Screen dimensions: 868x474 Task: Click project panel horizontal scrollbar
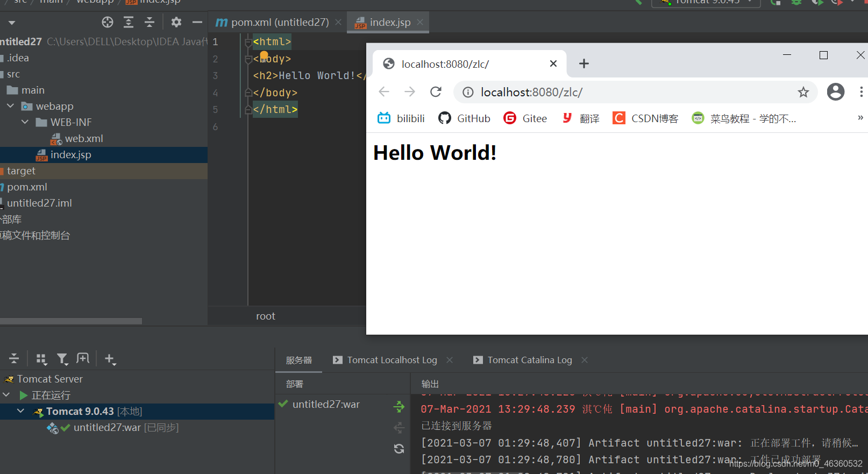[71, 321]
